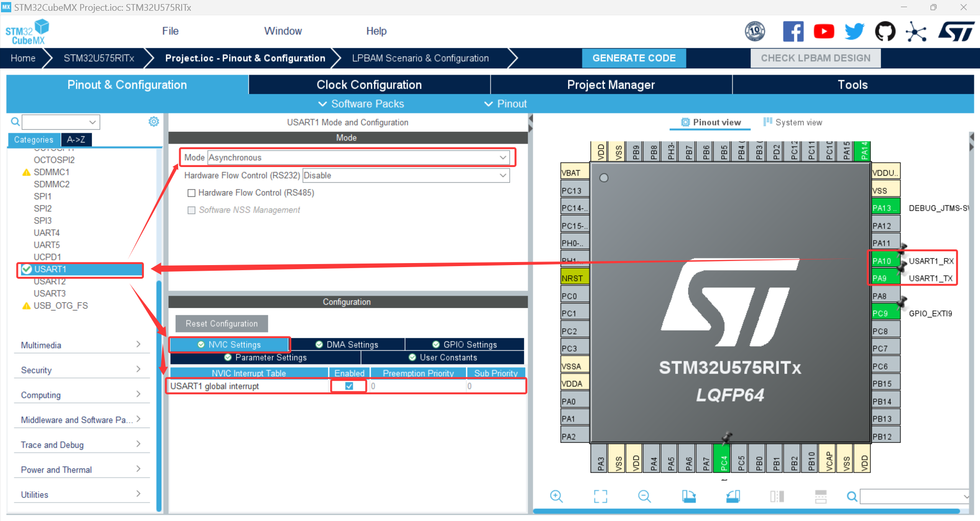Zoom out on the pinout view
This screenshot has height=521, width=980.
click(645, 496)
